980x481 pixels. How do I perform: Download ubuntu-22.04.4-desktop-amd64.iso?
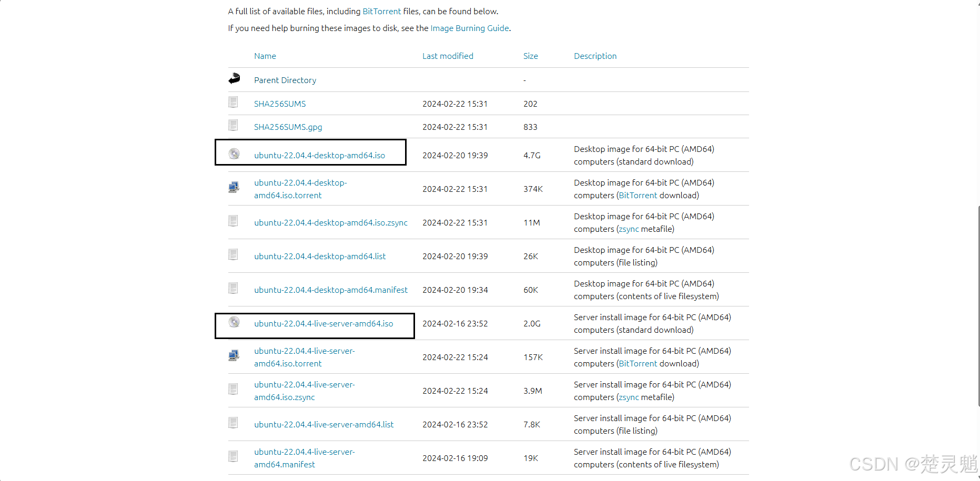[x=319, y=156]
